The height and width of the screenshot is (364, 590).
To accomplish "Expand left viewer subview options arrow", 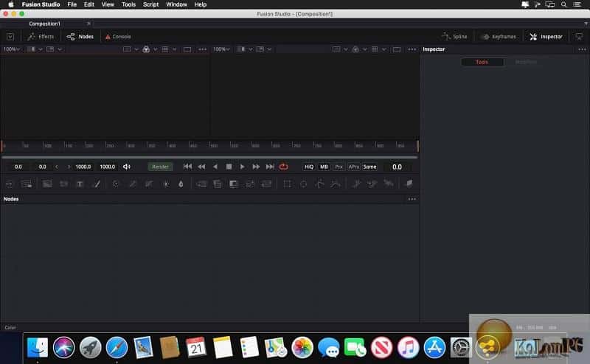I will pyautogui.click(x=60, y=49).
